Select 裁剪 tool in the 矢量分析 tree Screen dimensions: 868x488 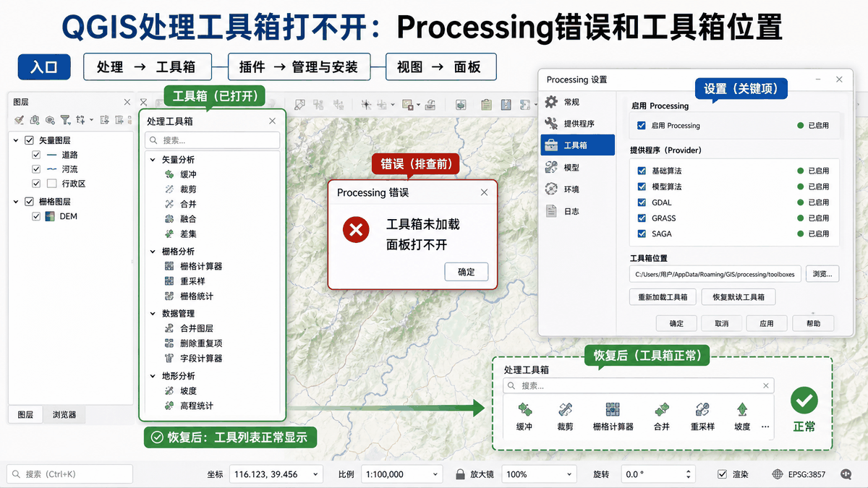[x=180, y=189]
